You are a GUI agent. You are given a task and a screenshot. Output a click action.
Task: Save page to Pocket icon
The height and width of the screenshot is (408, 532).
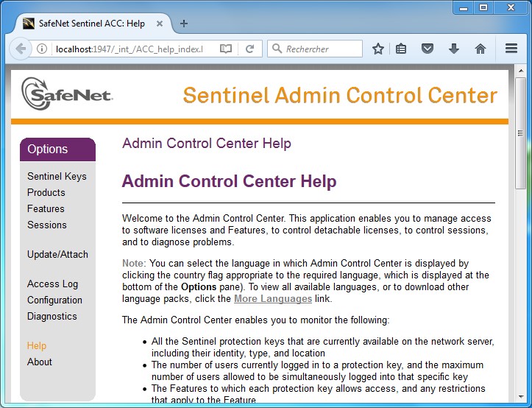point(428,49)
